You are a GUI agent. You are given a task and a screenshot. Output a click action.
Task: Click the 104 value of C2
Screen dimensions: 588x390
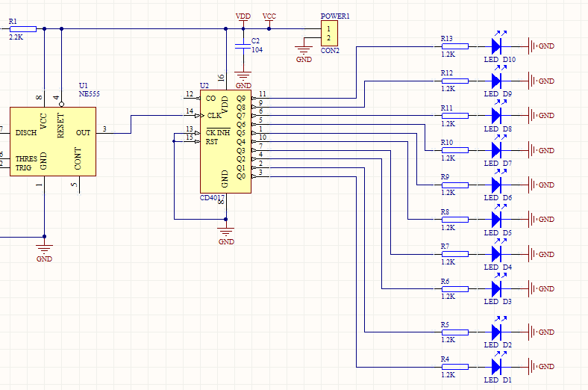[257, 49]
